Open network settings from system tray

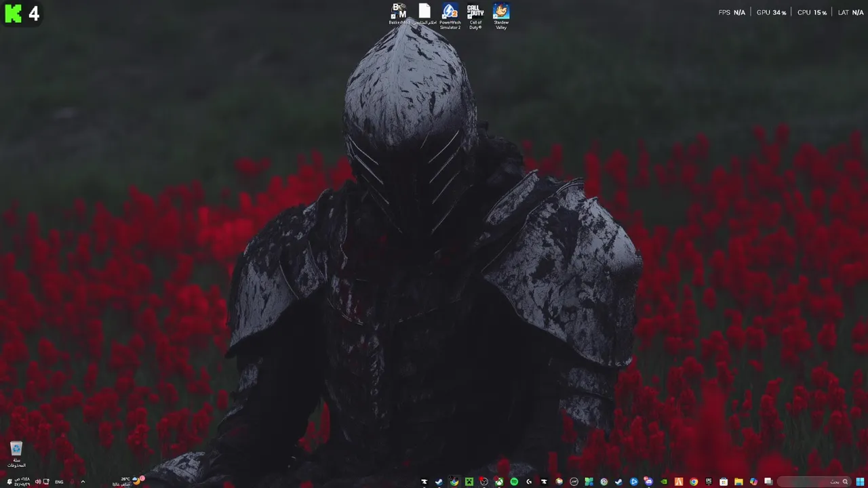(46, 482)
